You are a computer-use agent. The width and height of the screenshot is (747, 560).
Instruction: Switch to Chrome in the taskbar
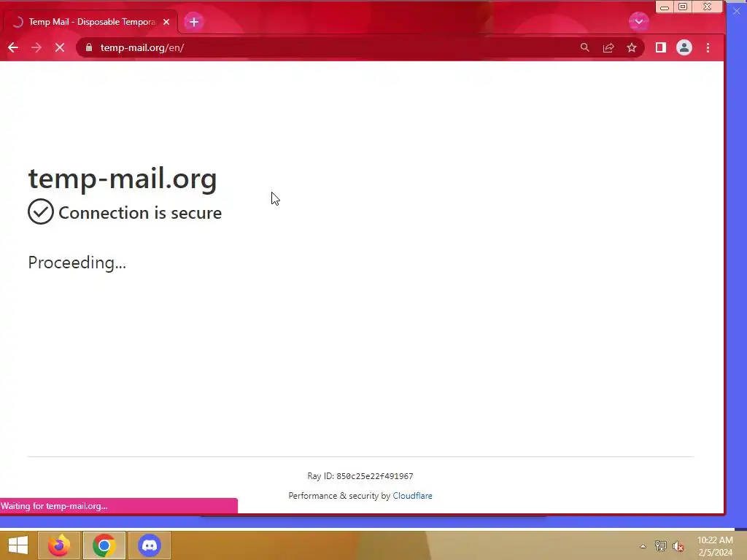coord(104,545)
